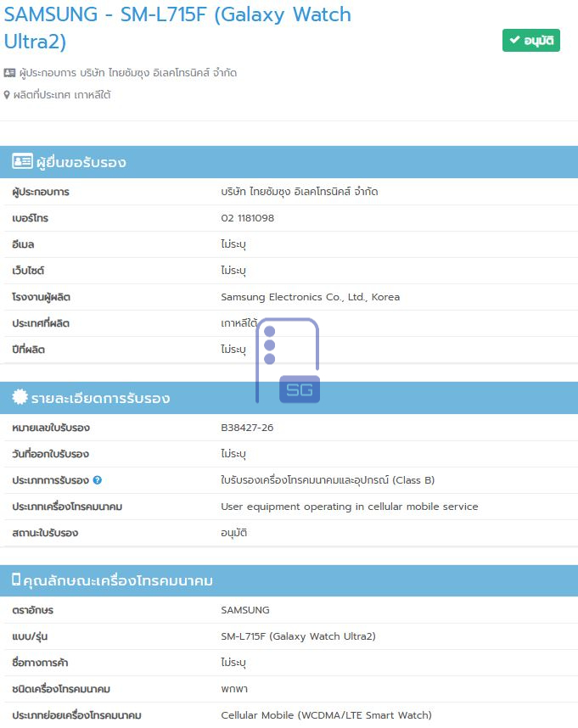Click the ID card icon in ผู้ยื่นขอรับรอง header

22,161
